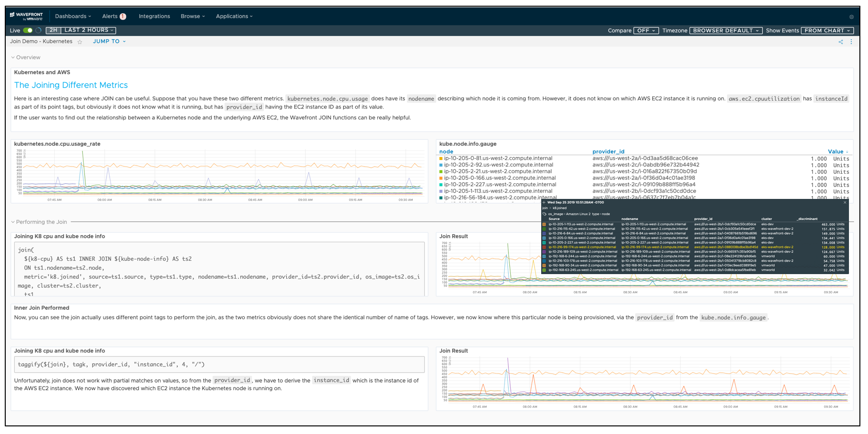
Task: Collapse the Performing the Join section
Action: tap(13, 222)
